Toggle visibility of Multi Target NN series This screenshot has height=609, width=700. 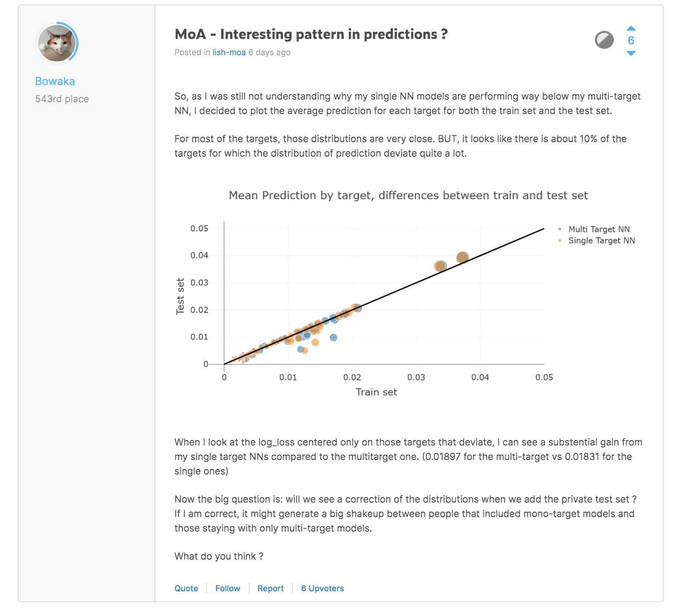(600, 230)
